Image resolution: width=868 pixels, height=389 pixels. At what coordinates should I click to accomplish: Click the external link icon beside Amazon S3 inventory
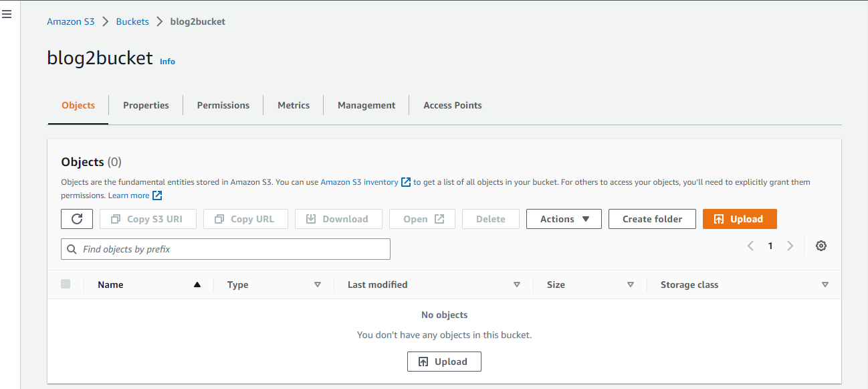406,182
